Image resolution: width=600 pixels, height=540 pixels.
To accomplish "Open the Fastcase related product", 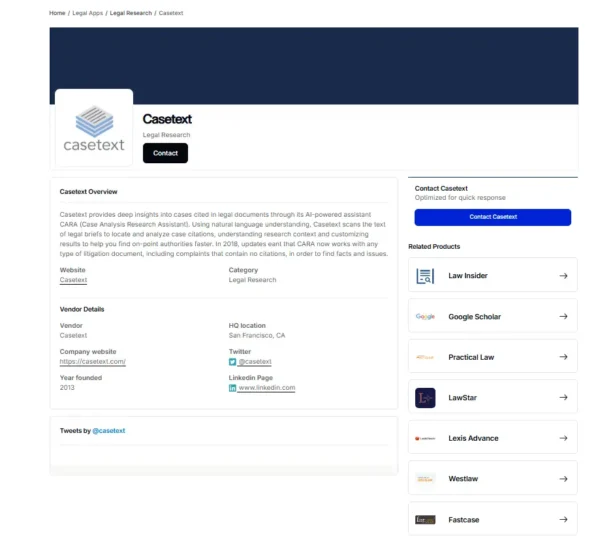I will tap(492, 519).
